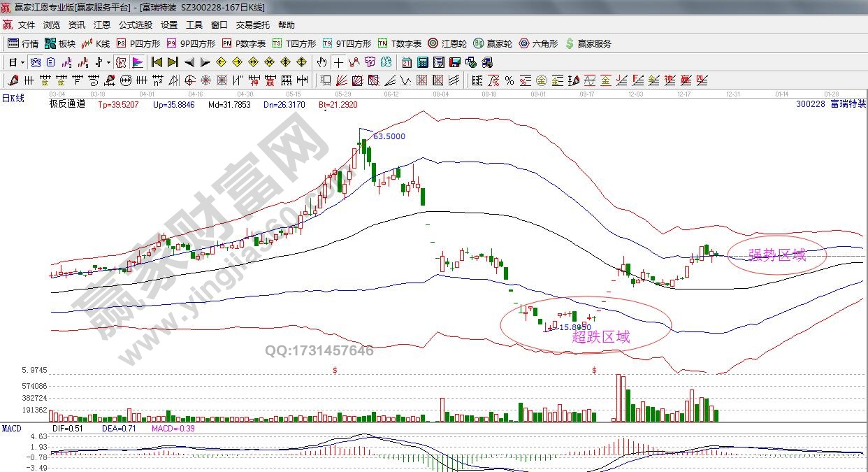Open the calculator tool icon
This screenshot has width=868, height=472.
pos(422,62)
